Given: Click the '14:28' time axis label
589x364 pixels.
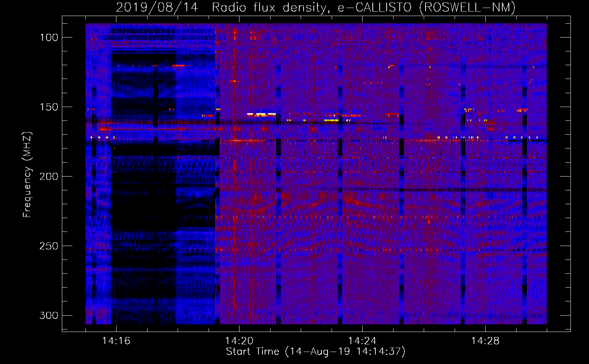Looking at the screenshot, I should click(485, 341).
